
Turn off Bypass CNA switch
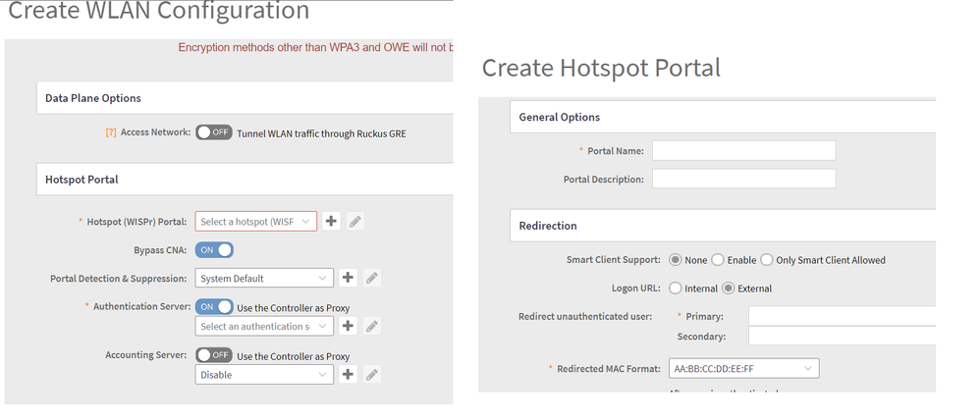click(214, 250)
